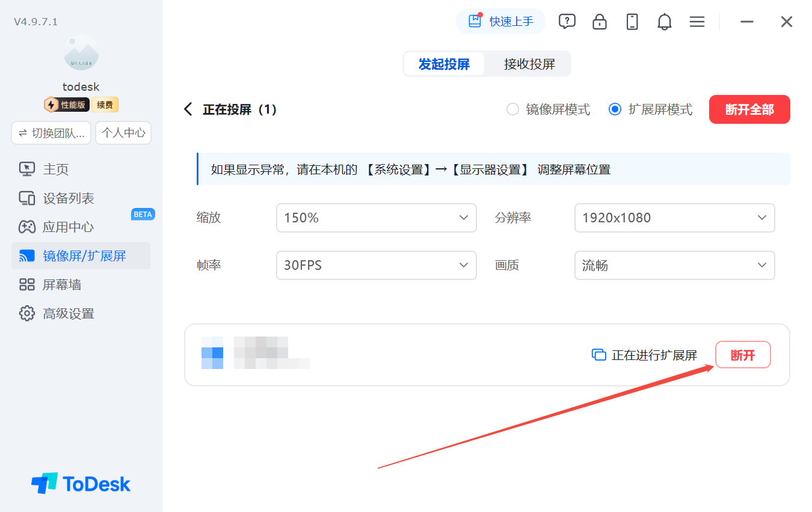This screenshot has width=812, height=512.
Task: Click the ToDesk logo at bottom left
Action: tap(81, 484)
